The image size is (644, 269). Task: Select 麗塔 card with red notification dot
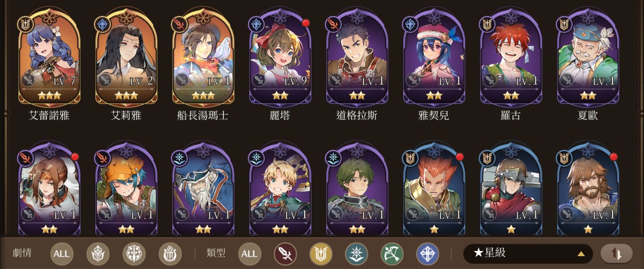tap(280, 58)
